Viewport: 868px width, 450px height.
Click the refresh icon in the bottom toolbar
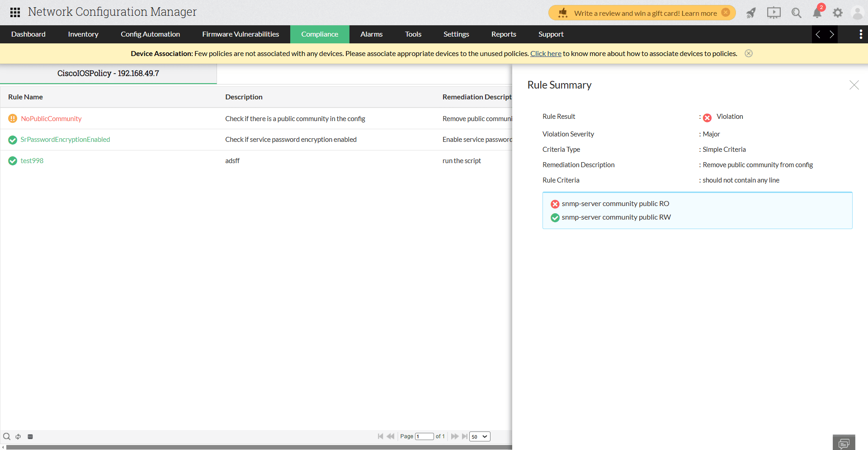18,436
